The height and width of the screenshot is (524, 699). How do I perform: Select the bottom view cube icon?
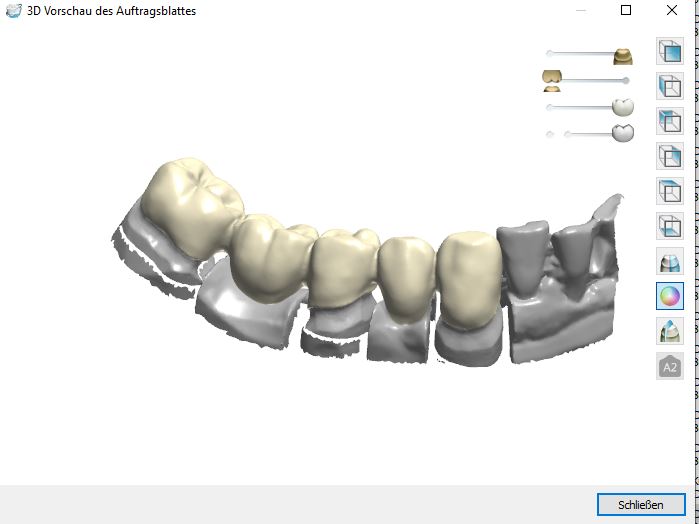[x=670, y=226]
